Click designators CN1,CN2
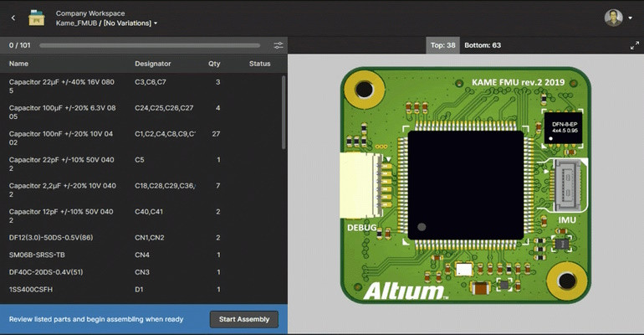 coord(150,238)
